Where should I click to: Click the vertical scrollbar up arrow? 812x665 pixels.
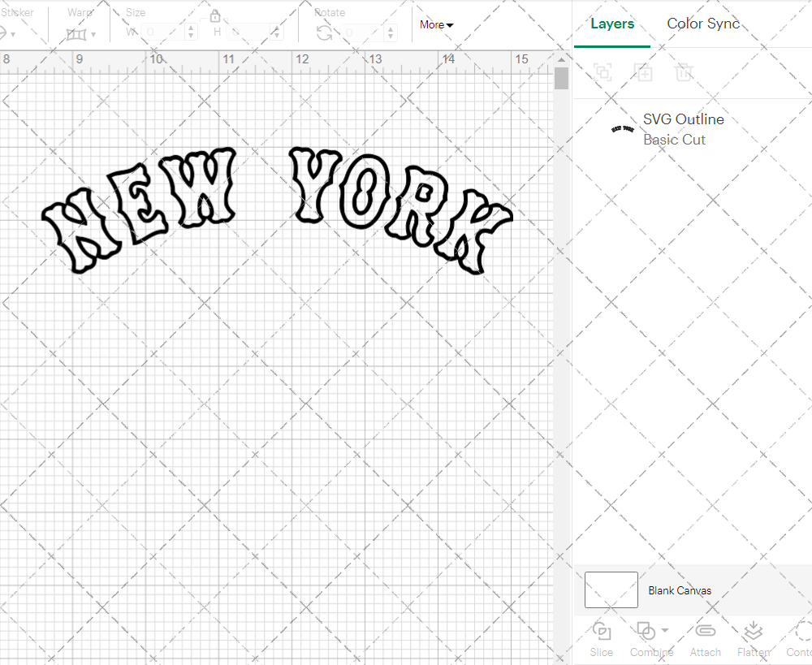click(x=561, y=60)
